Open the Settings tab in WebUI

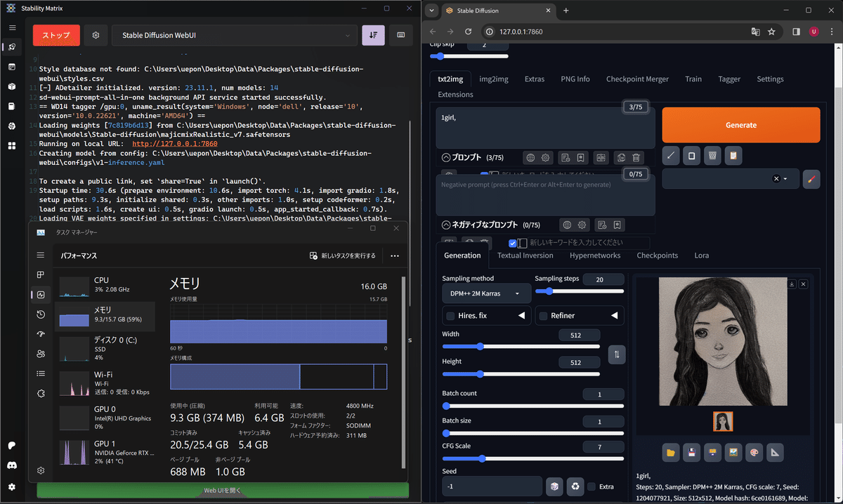[770, 79]
